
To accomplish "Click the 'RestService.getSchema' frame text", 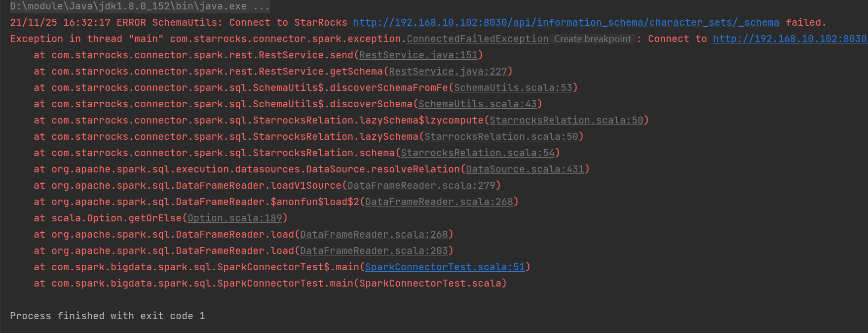I will click(321, 71).
